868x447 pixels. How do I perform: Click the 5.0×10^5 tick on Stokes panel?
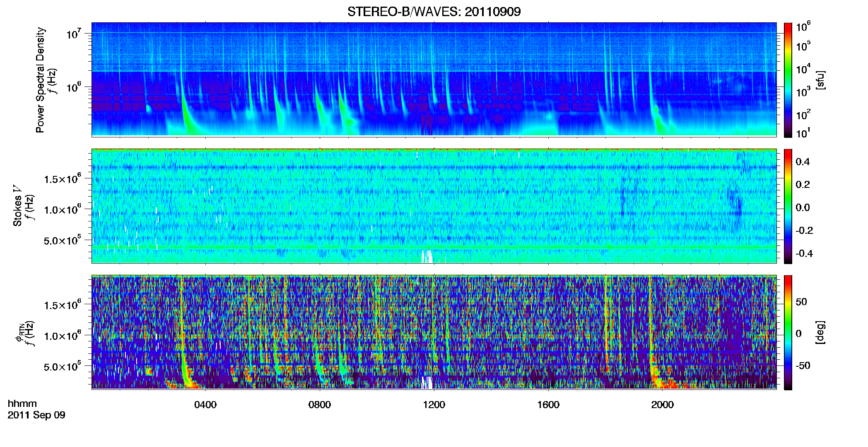(63, 240)
